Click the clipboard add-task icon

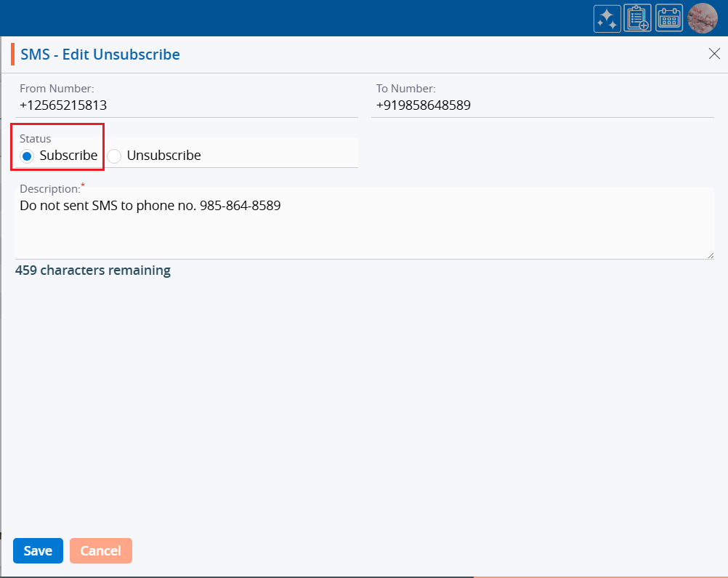tap(637, 18)
